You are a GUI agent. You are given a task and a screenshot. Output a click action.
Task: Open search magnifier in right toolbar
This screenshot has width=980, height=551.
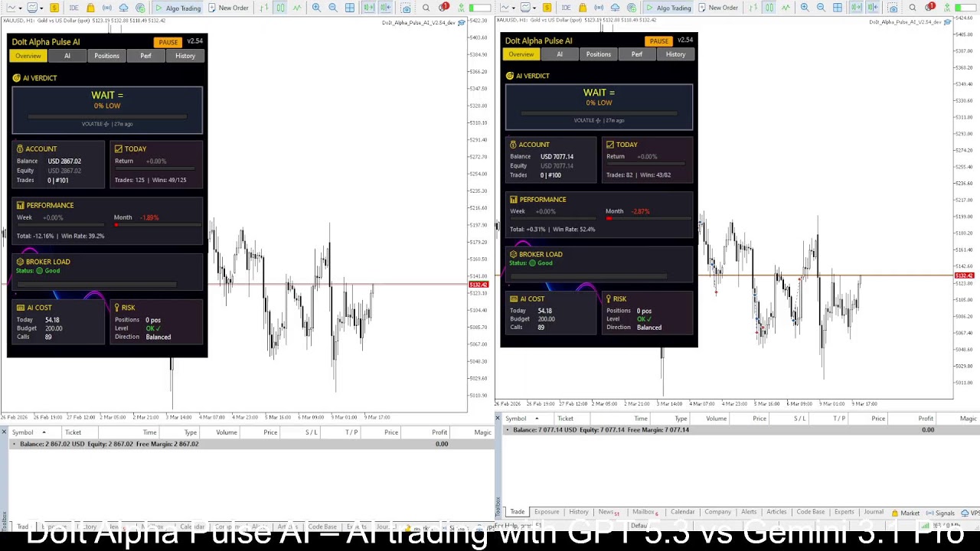point(913,8)
